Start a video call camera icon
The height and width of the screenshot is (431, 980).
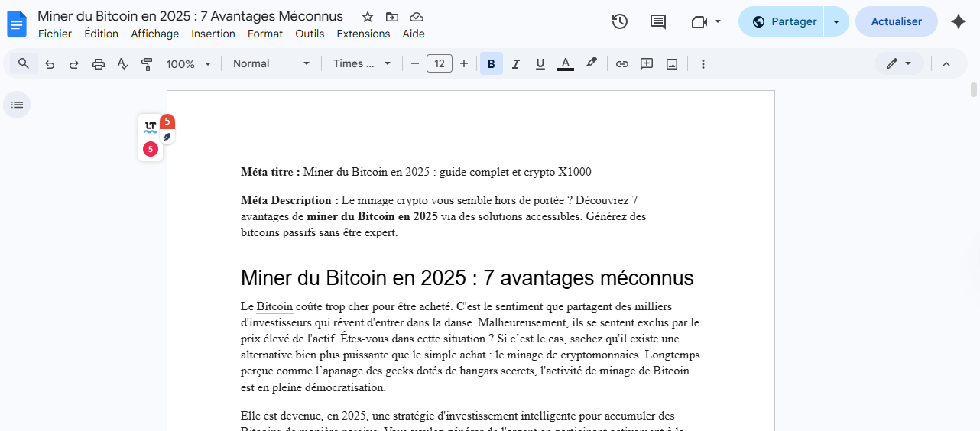pyautogui.click(x=699, y=21)
